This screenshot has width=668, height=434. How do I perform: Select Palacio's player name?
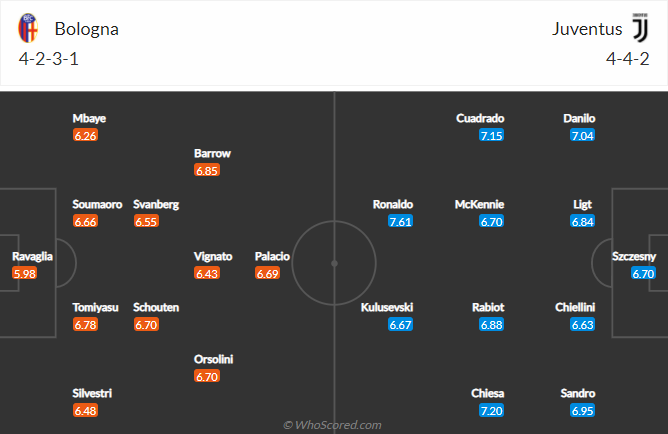point(272,256)
